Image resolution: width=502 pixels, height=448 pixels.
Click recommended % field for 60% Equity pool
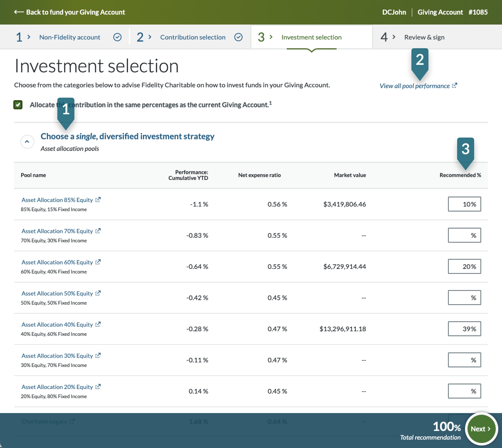click(464, 266)
